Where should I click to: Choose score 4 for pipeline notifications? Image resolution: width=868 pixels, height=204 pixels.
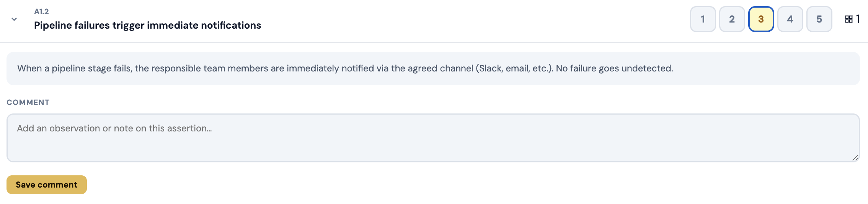(x=790, y=19)
